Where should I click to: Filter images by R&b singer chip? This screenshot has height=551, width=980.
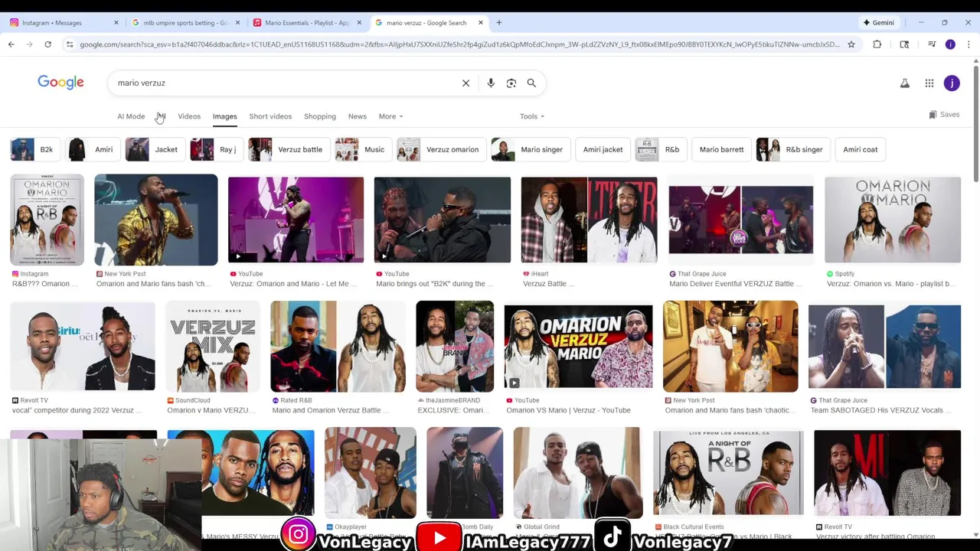(x=792, y=149)
